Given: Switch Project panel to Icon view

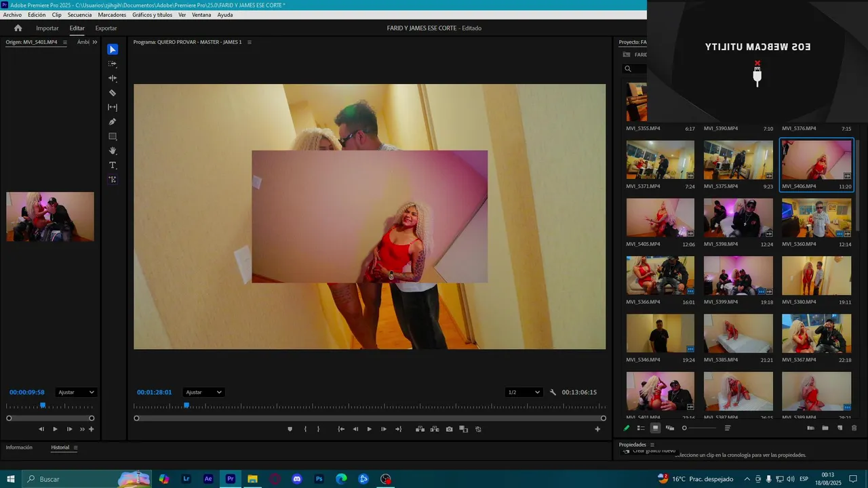Looking at the screenshot, I should (x=655, y=428).
